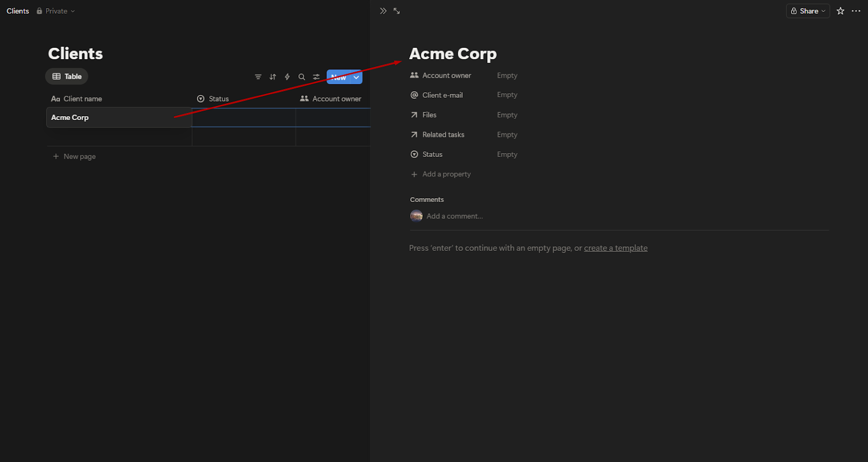Image resolution: width=868 pixels, height=462 pixels.
Task: Add page to favorites with star icon
Action: pos(840,11)
